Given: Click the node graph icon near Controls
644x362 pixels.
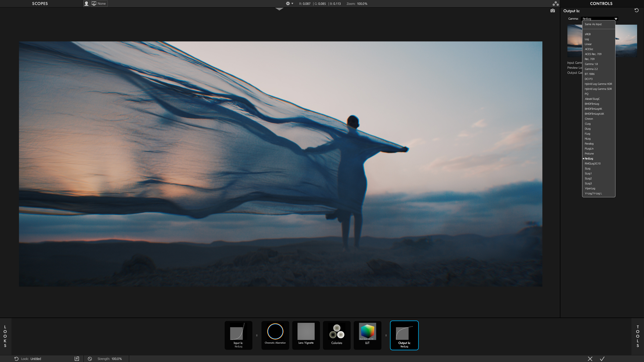Looking at the screenshot, I should coord(556,3).
